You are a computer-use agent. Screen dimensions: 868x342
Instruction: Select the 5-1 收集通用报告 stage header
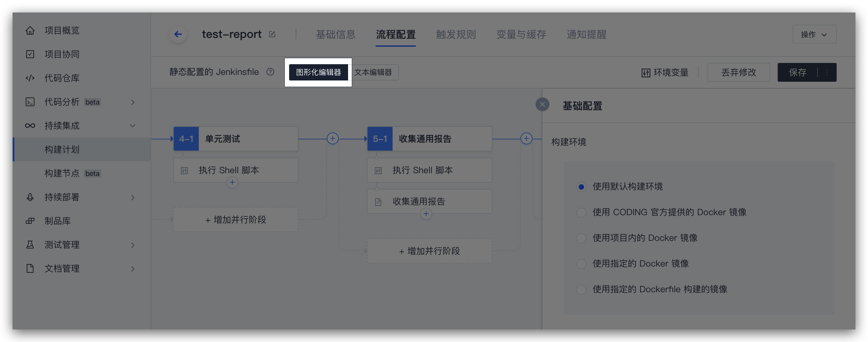pos(429,139)
